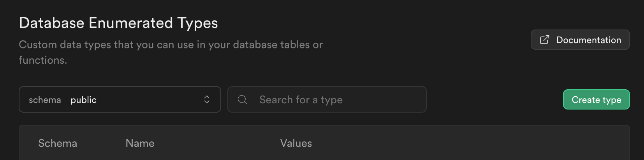This screenshot has width=644, height=160.
Task: Click the "schema" label inside the selector
Action: pos(45,100)
